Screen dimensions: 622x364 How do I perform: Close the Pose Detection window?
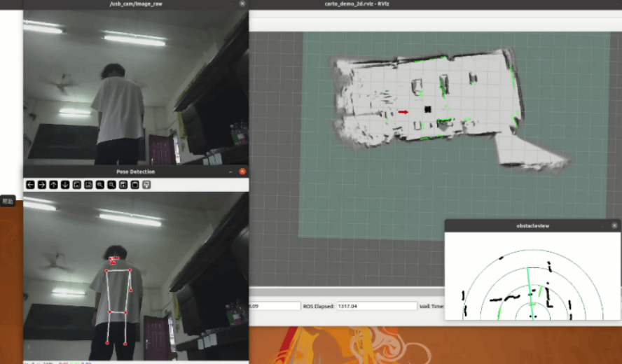coord(242,171)
